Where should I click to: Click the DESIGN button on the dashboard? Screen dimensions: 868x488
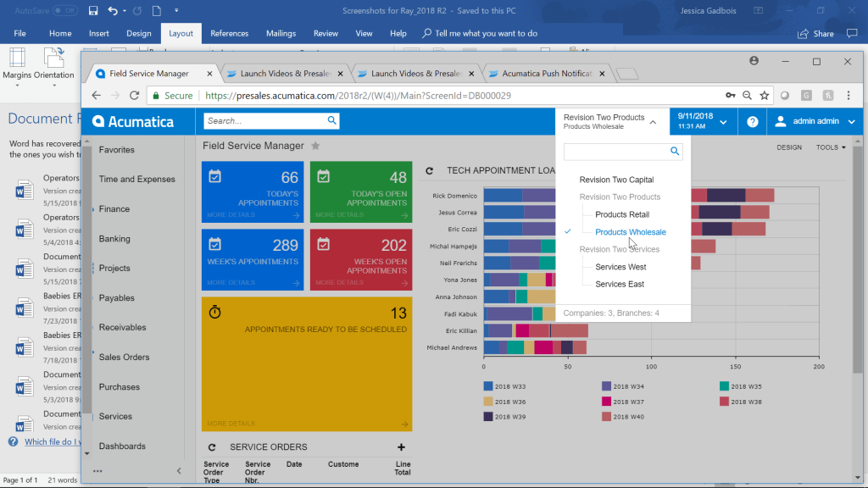pos(788,147)
